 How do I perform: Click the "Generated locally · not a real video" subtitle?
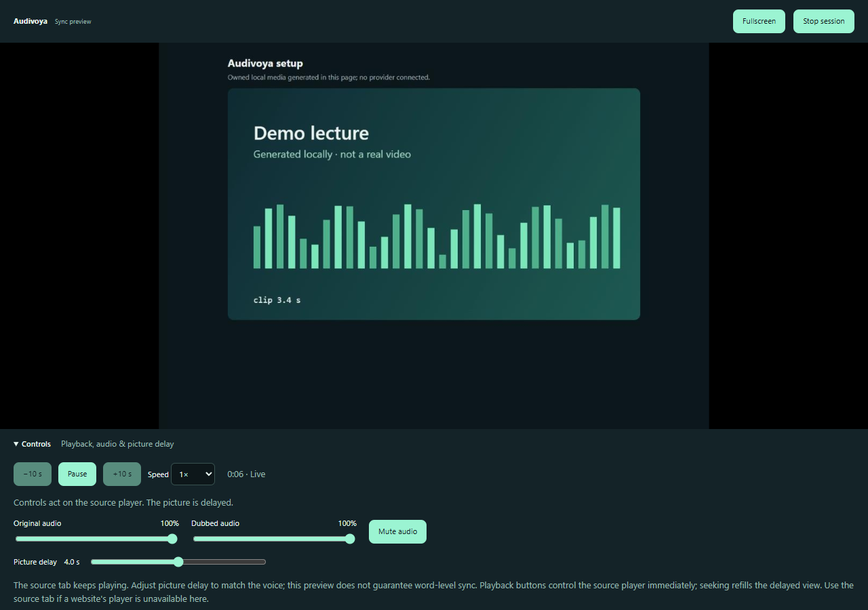point(332,154)
